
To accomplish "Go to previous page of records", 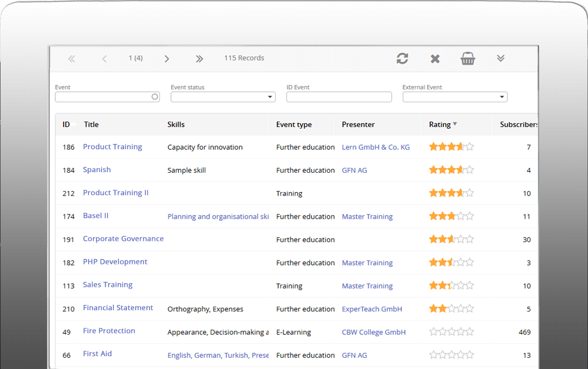I will tap(105, 58).
